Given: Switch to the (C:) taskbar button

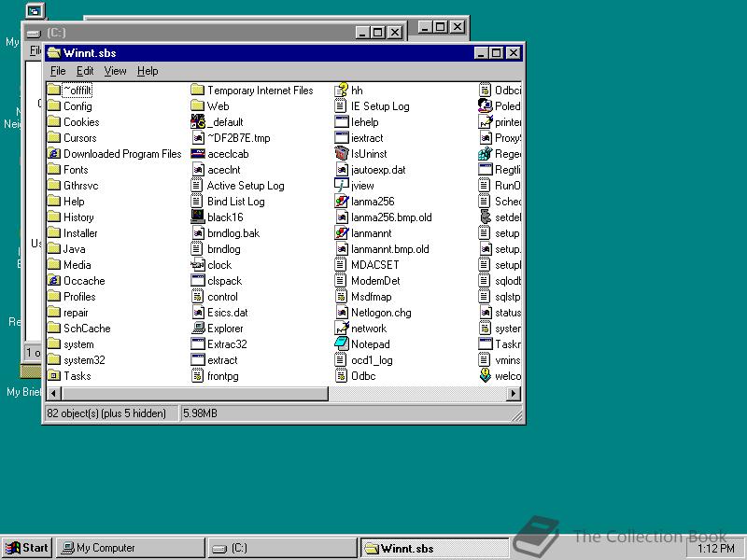Looking at the screenshot, I should click(x=283, y=548).
